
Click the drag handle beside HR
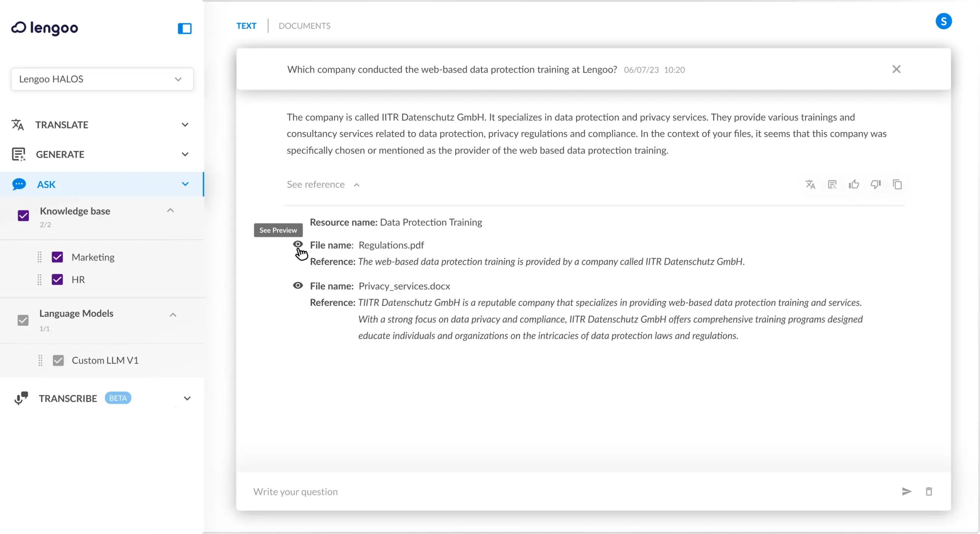click(39, 280)
